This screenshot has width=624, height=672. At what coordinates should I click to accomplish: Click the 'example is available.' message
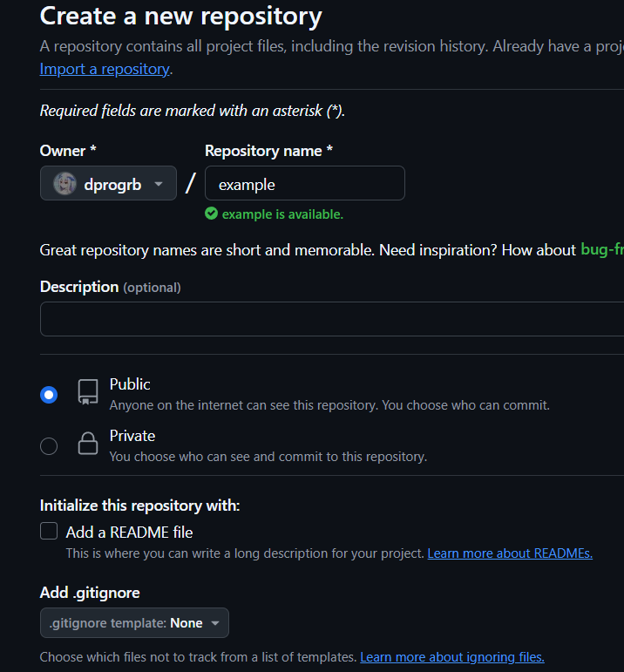click(x=282, y=214)
